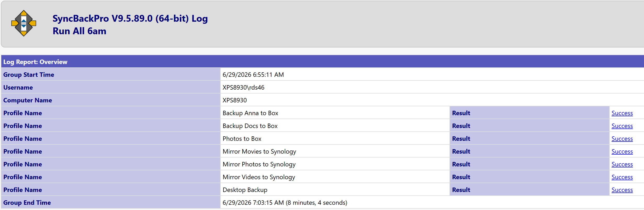Click the 'Desktop Backup' profile cell
This screenshot has width=644, height=210.
(335, 190)
